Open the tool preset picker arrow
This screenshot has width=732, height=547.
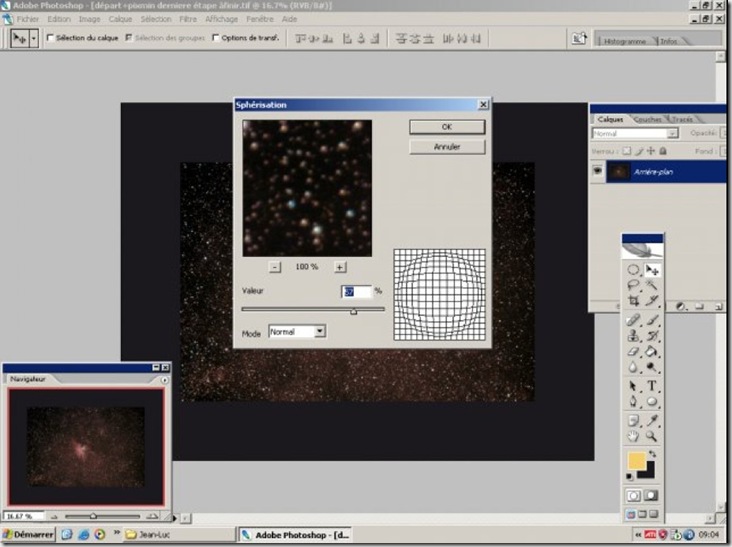pyautogui.click(x=34, y=38)
